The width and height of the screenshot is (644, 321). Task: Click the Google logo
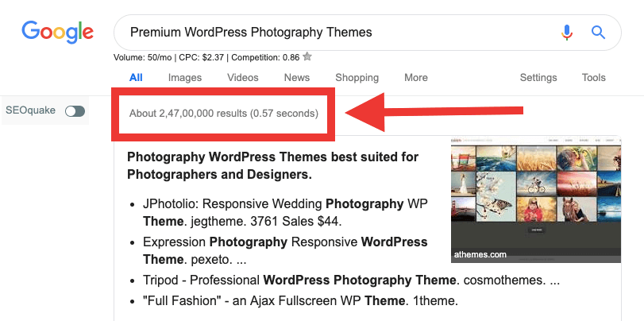click(57, 32)
